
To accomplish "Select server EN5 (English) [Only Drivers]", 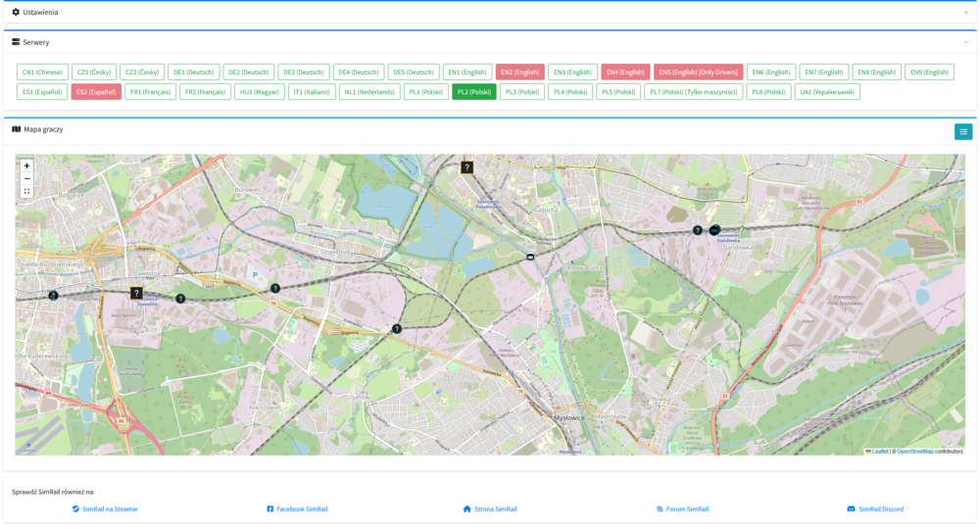I will (x=698, y=72).
